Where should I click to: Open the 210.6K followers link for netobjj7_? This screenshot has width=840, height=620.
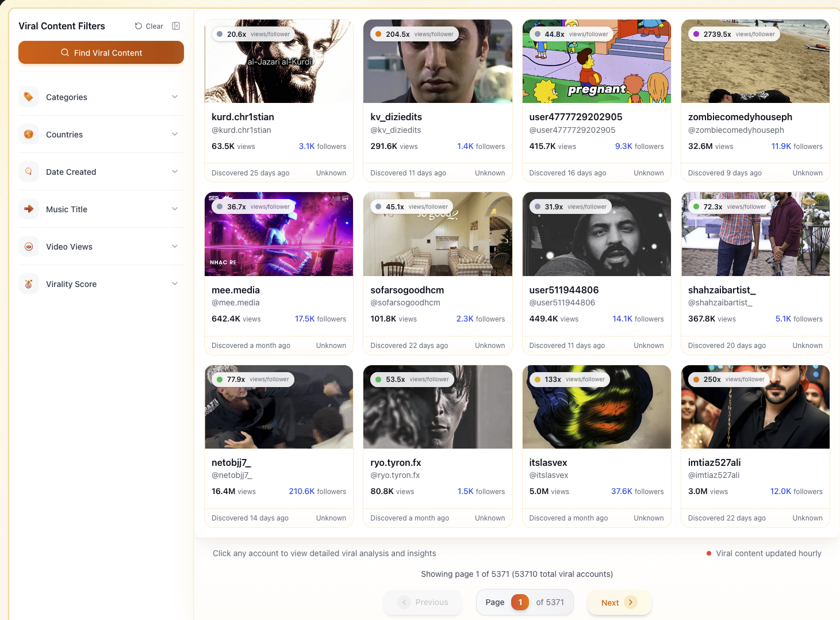click(302, 491)
